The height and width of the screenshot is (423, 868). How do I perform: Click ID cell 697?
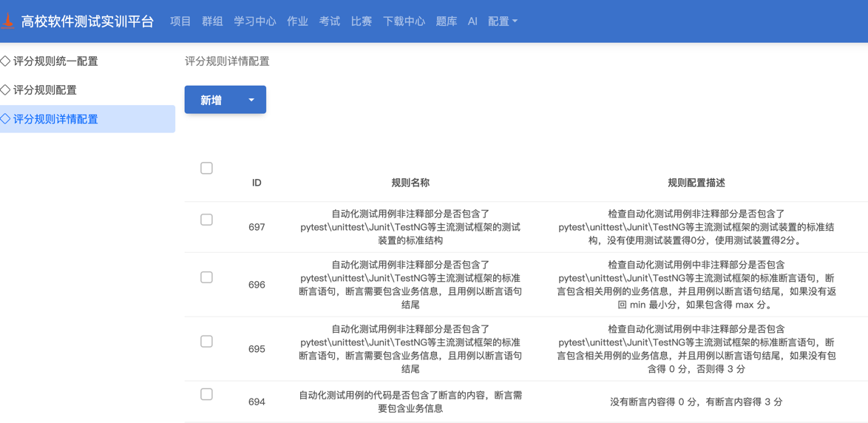click(x=257, y=227)
